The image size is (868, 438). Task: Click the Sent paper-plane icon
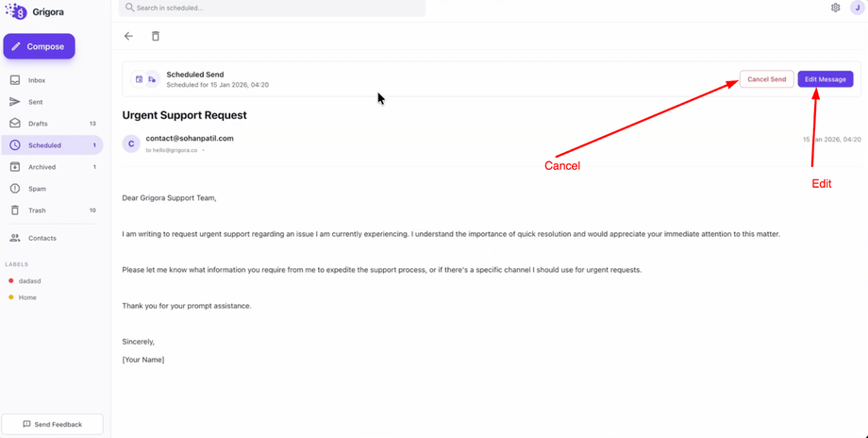click(x=15, y=102)
